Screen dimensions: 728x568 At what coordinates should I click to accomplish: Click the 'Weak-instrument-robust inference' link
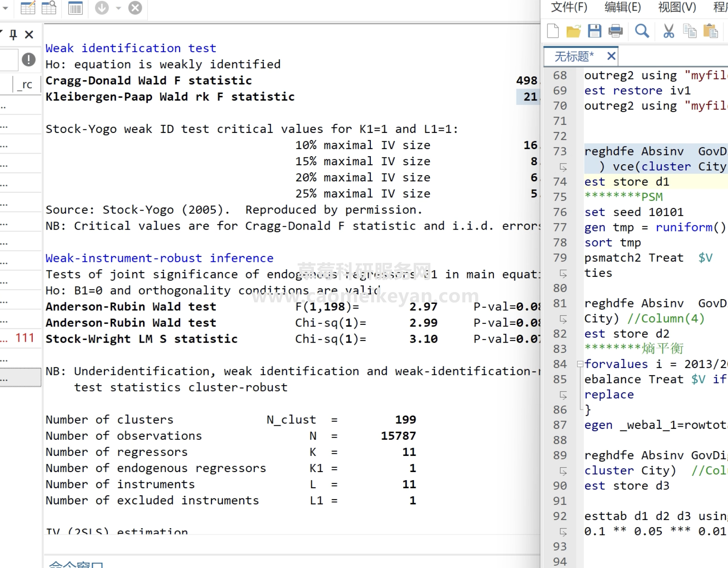click(159, 258)
